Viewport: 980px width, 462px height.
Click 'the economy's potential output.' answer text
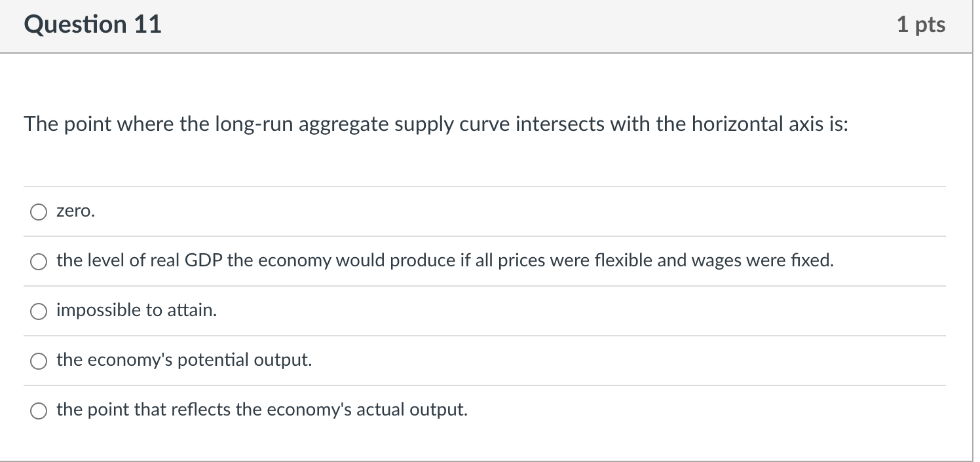tap(184, 361)
